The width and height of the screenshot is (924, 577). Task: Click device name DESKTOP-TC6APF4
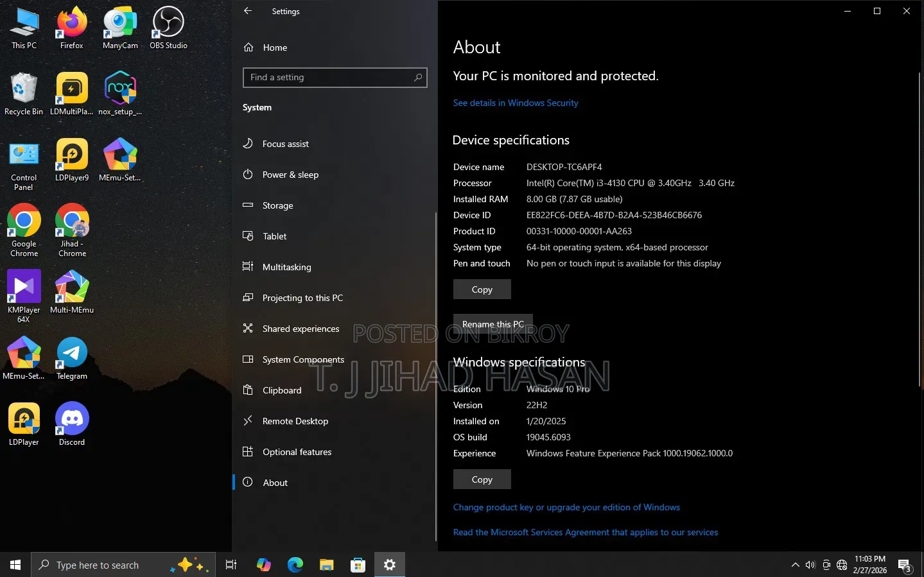tap(564, 167)
